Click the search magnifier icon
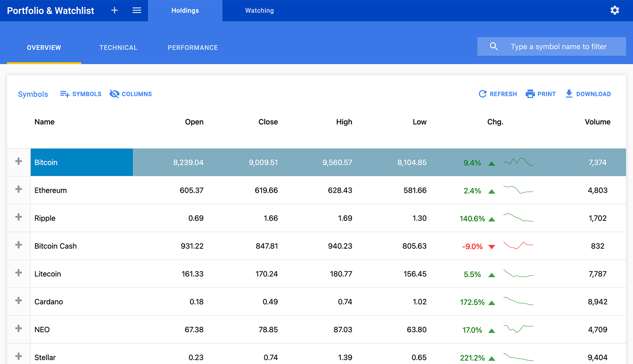633x364 pixels. click(x=494, y=46)
